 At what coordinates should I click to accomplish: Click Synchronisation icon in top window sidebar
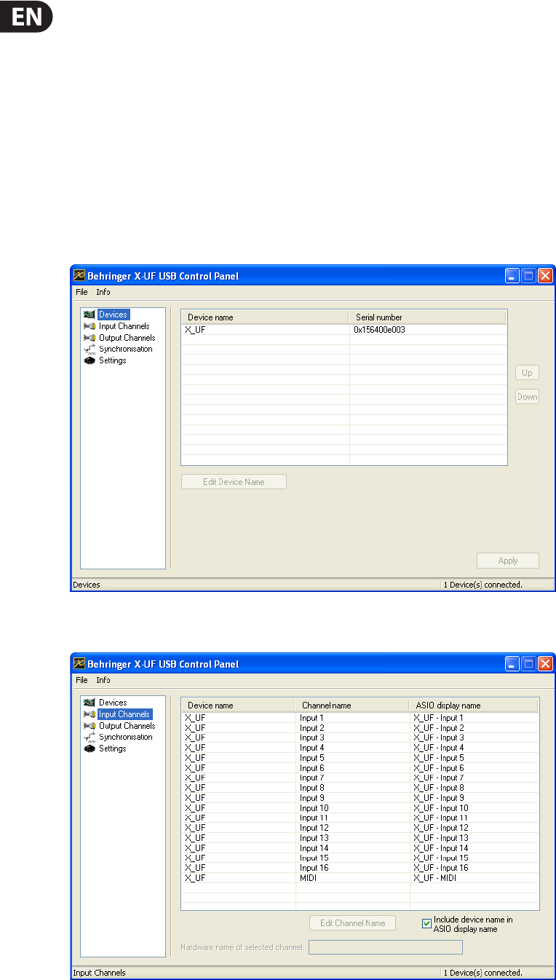click(x=90, y=349)
